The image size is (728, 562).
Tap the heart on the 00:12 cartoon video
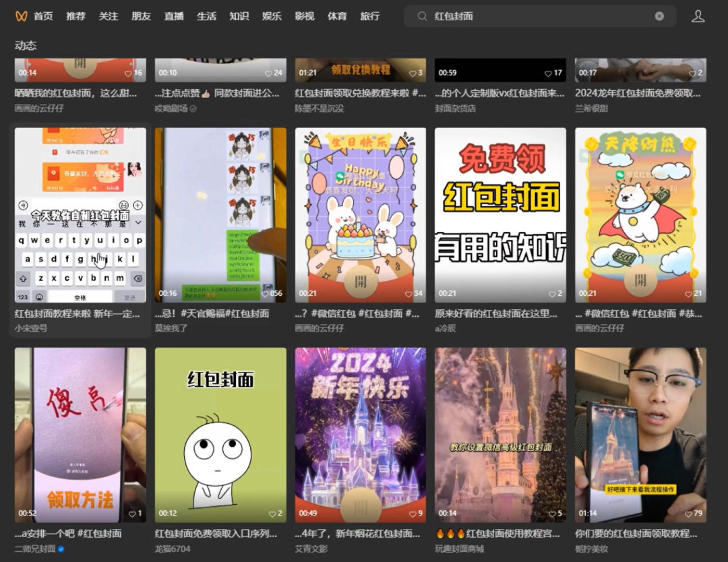click(x=272, y=513)
